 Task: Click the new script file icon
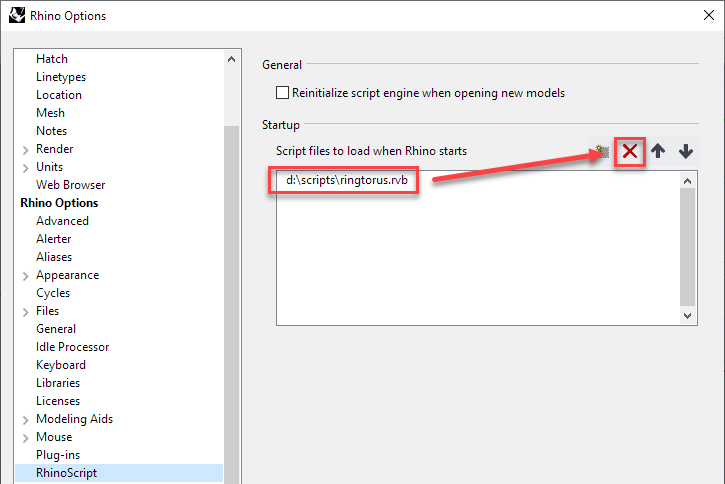coord(602,151)
